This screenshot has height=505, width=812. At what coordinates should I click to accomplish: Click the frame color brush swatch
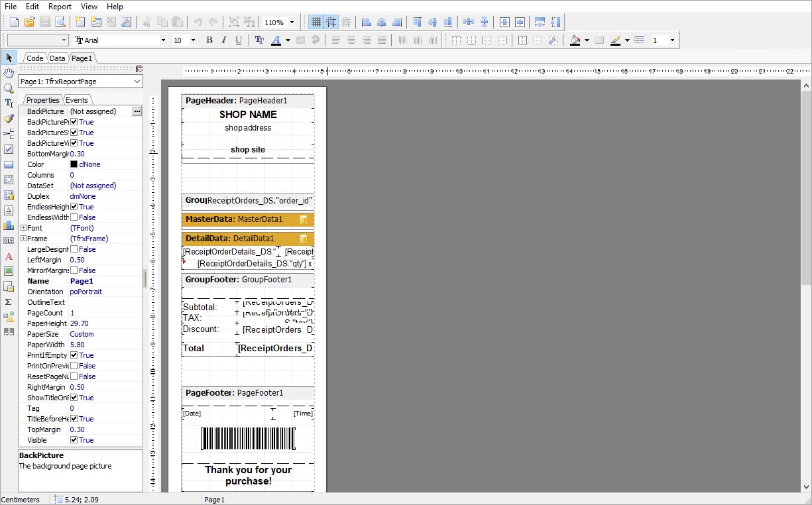(615, 40)
